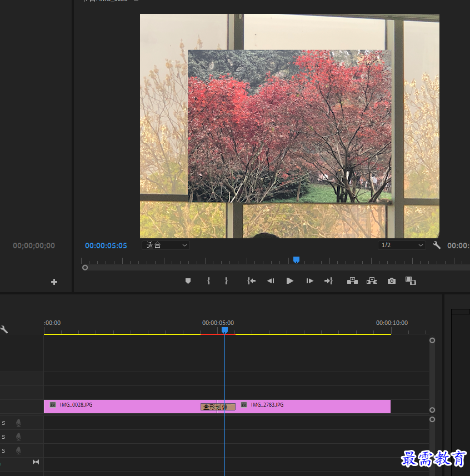Open the playback resolution dropdown 1/2
This screenshot has height=476, width=470.
pos(402,245)
